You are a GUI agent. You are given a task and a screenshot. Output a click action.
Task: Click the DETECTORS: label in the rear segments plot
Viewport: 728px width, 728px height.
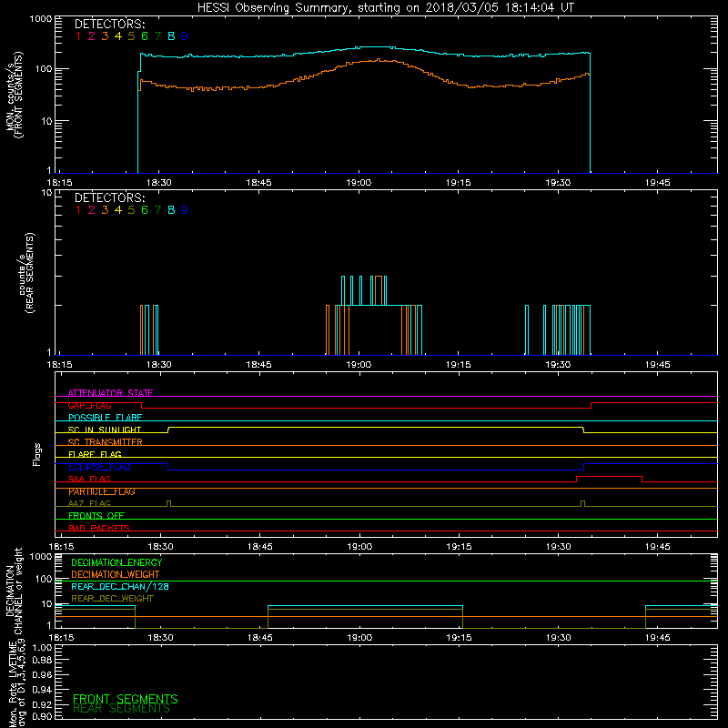pos(109,197)
